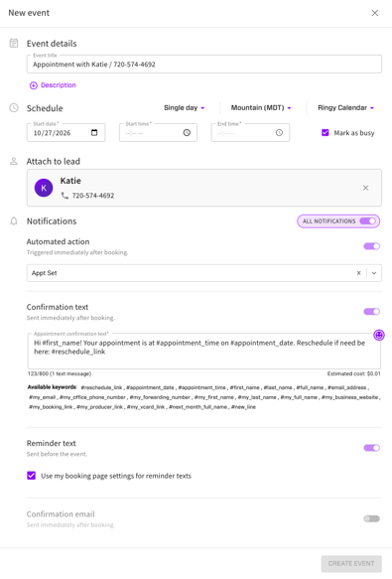Clear the Appt Set selection
The image size is (392, 579).
point(358,273)
